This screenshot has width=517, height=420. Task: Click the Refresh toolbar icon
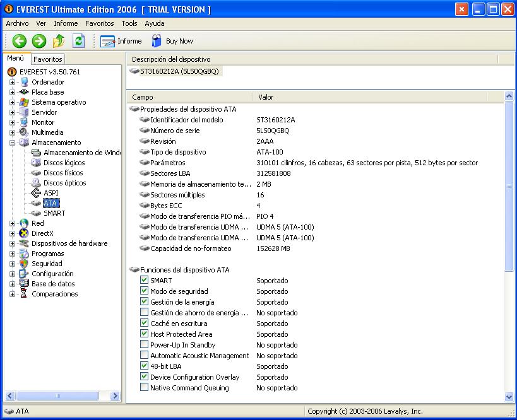click(78, 41)
